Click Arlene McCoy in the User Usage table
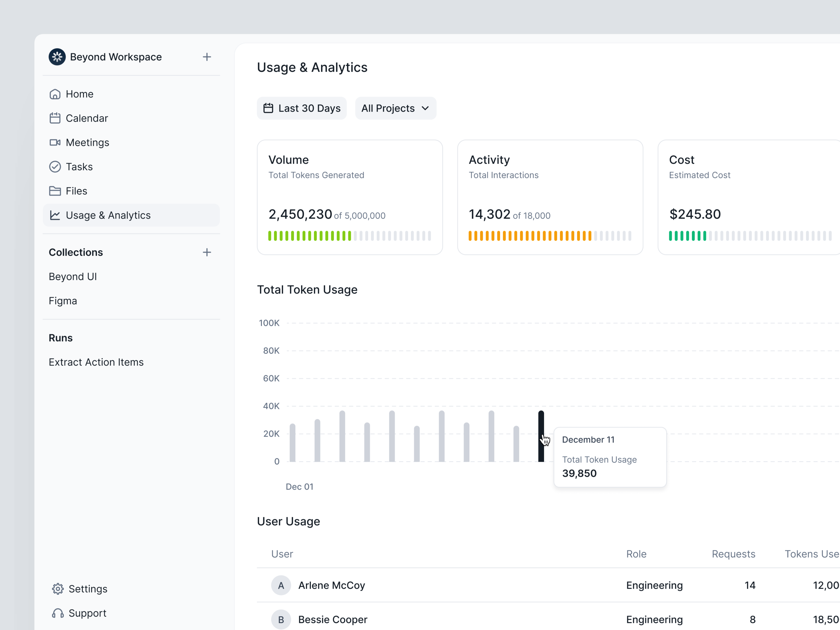The width and height of the screenshot is (840, 630). (331, 585)
